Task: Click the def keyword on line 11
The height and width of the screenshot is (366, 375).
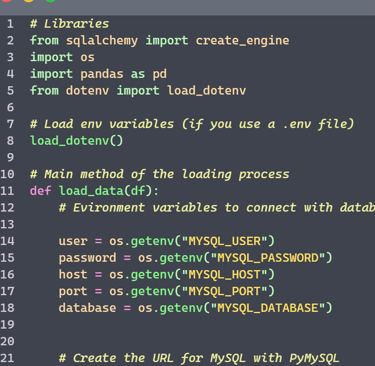Action: [x=41, y=191]
